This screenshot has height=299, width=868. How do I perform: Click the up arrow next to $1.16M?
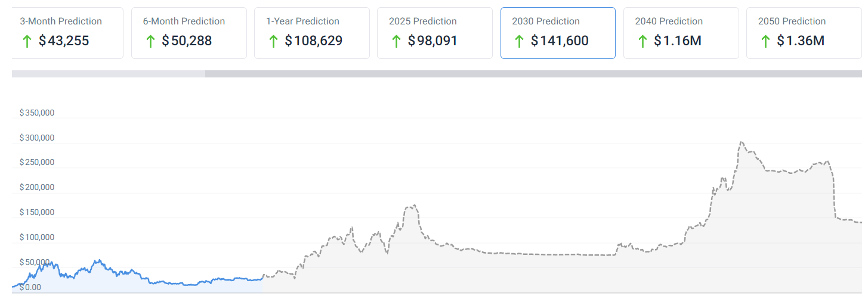[x=642, y=41]
